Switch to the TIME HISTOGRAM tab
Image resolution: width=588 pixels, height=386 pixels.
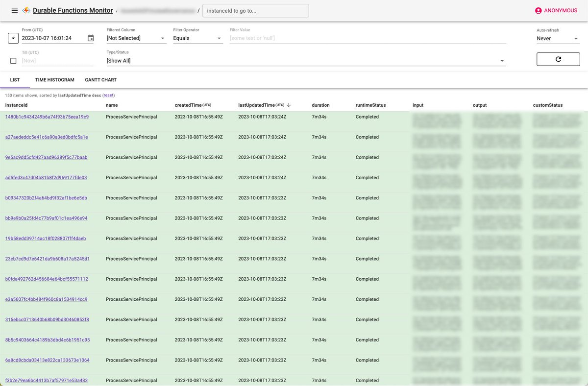tap(55, 80)
